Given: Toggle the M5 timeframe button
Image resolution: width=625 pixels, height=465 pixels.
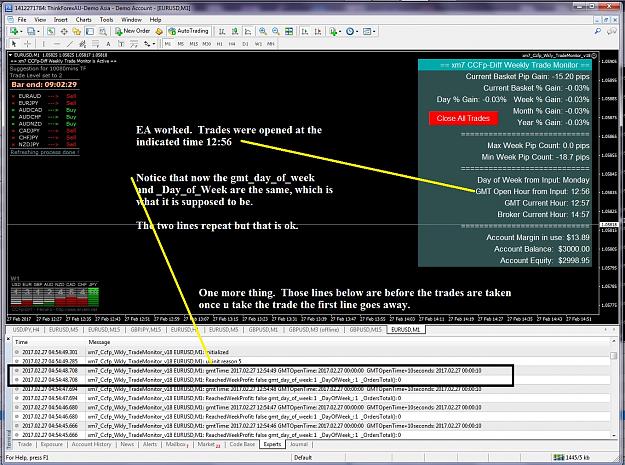Looking at the screenshot, I should click(x=181, y=44).
